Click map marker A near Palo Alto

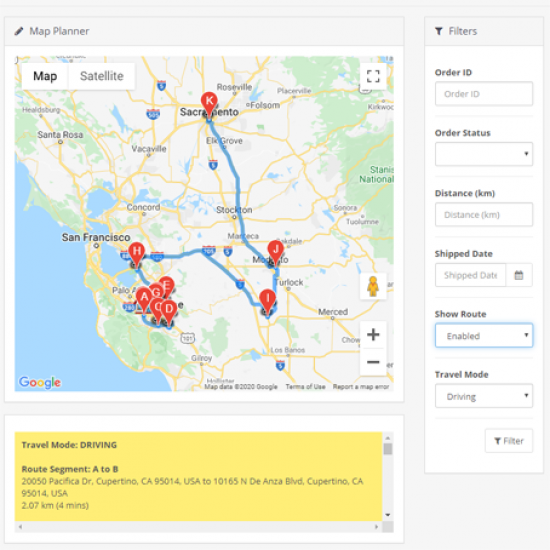(x=144, y=300)
